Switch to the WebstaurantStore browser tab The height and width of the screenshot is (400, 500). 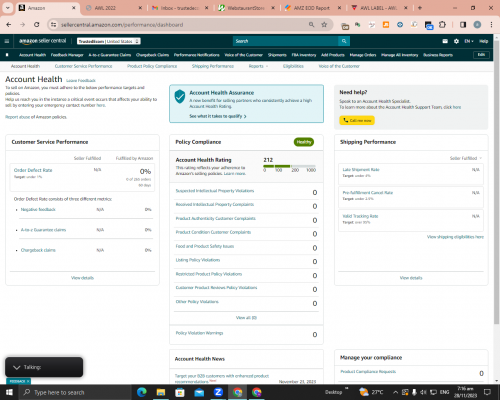[x=246, y=8]
